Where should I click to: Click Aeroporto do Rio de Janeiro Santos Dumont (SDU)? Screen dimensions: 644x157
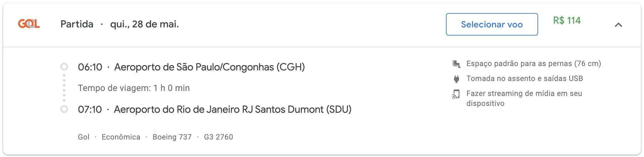(233, 109)
